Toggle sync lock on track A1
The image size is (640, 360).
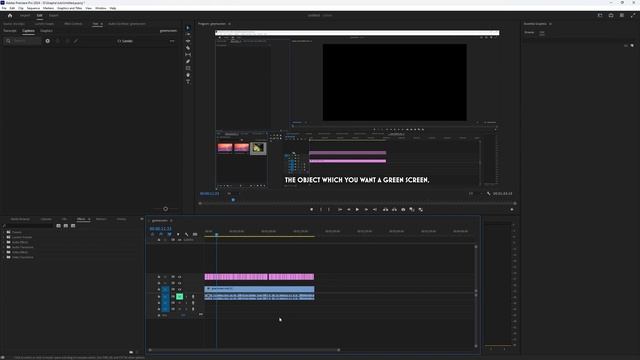[173, 297]
